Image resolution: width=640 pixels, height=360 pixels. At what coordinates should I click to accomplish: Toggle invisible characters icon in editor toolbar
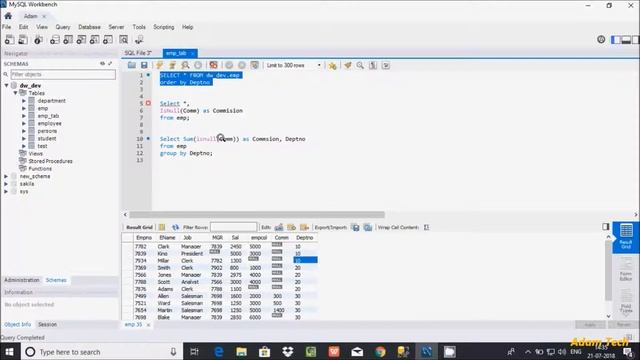click(373, 65)
